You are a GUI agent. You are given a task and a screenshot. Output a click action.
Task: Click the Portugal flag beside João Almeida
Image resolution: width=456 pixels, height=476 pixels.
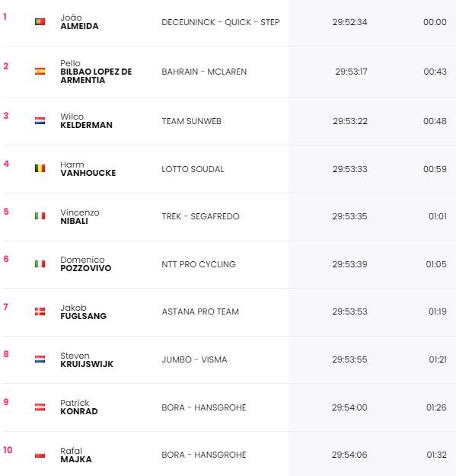40,22
